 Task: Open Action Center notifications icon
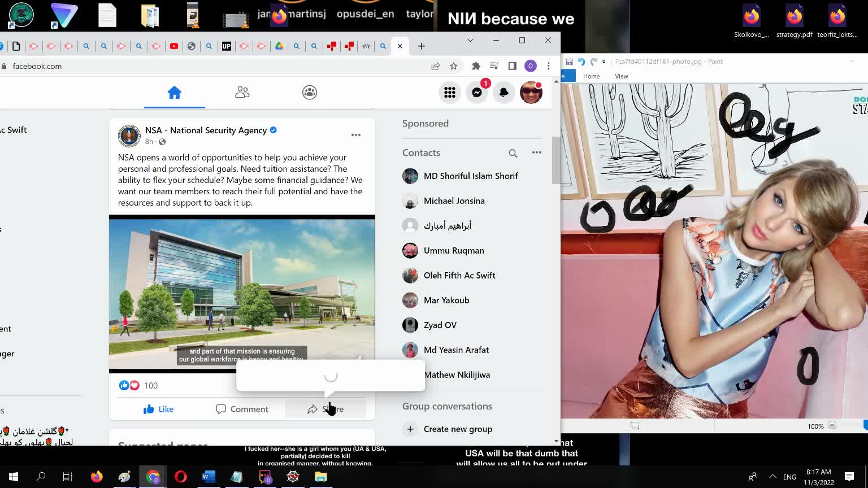pos(849,477)
